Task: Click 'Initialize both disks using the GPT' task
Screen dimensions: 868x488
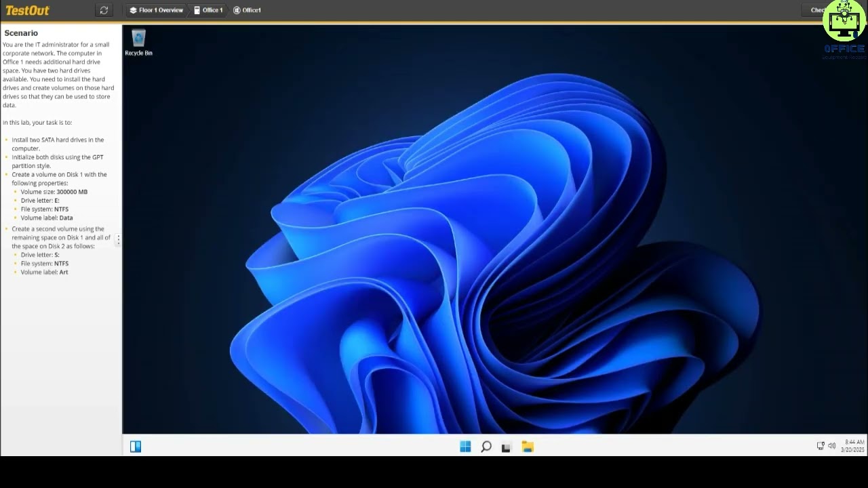Action: coord(58,161)
